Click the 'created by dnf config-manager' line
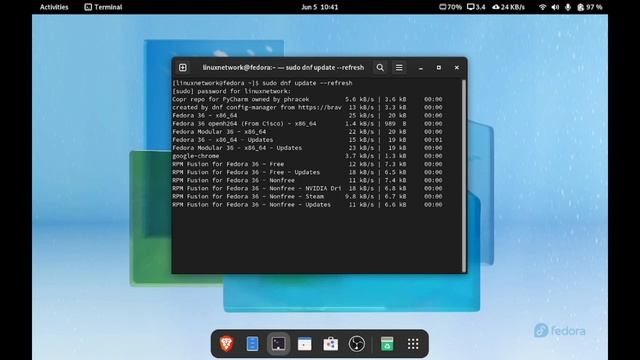This screenshot has height=360, width=640. point(307,107)
